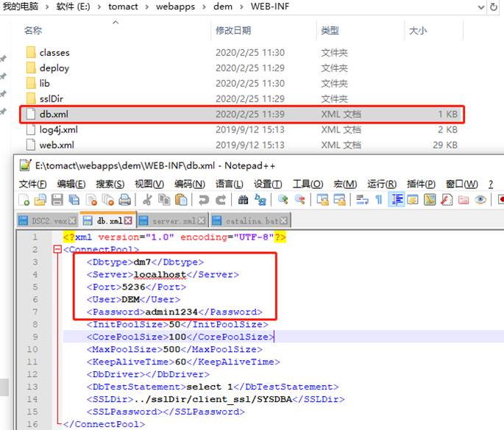Viewport: 504px width, 430px height.
Task: Open the 工具(O) menu
Action: 308,184
